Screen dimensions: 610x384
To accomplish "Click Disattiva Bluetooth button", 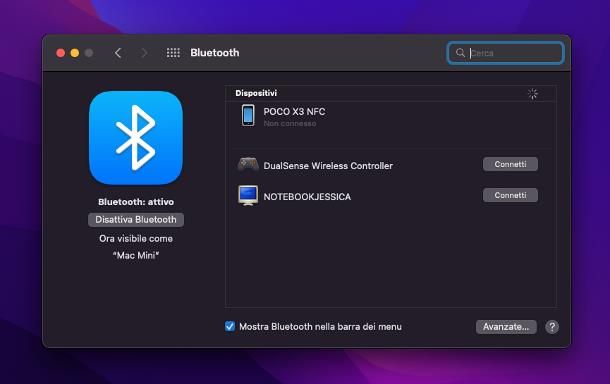I will tap(136, 219).
